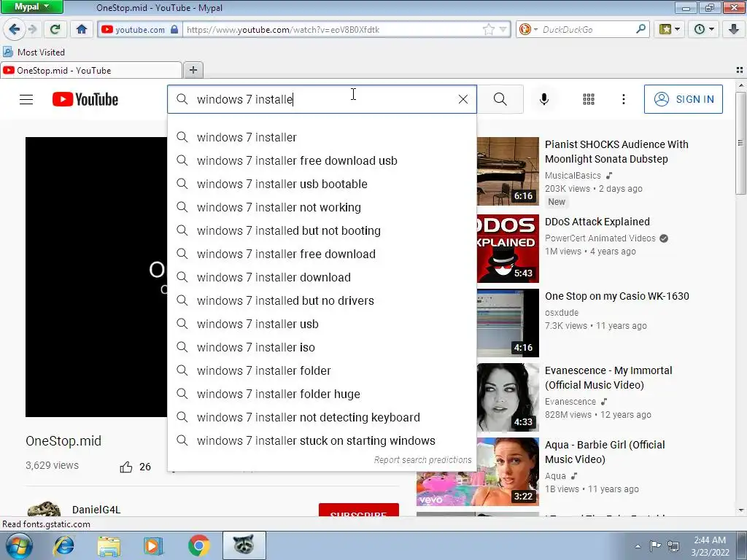Screen dimensions: 747x560
Task: Click the SIGN IN button
Action: [683, 99]
